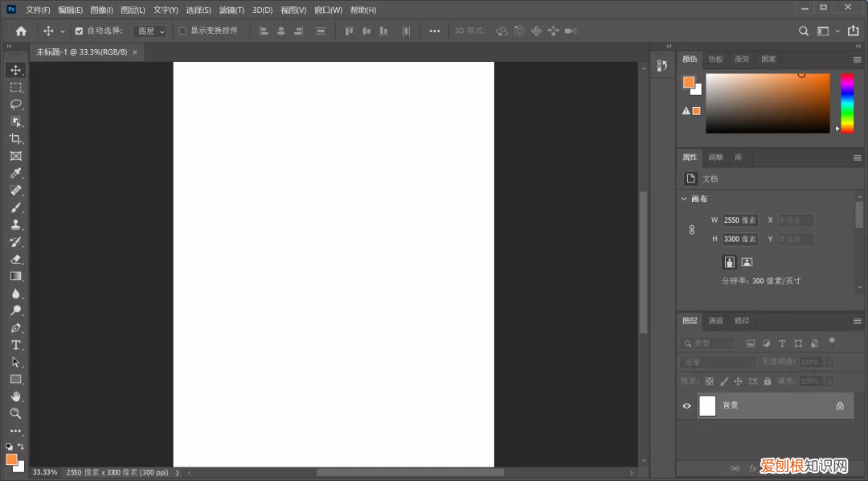Click the rainbow hue slider strip
The height and width of the screenshot is (481, 868).
pyautogui.click(x=847, y=103)
